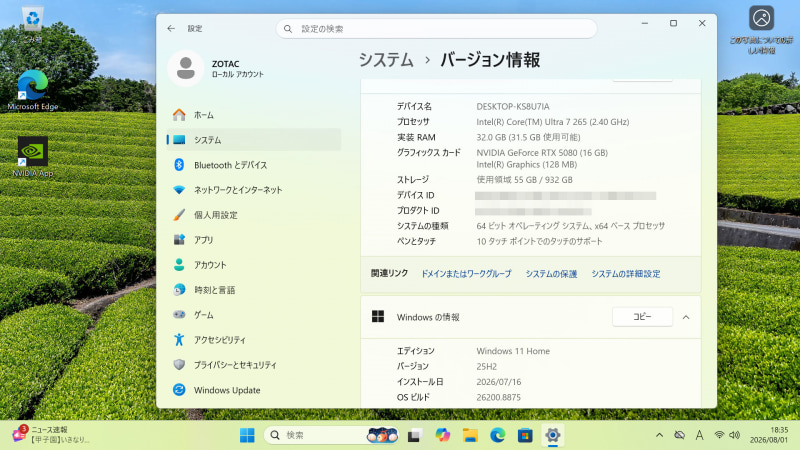Open Bluetooth とデバイス settings
Viewport: 800px width, 450px height.
(254, 165)
